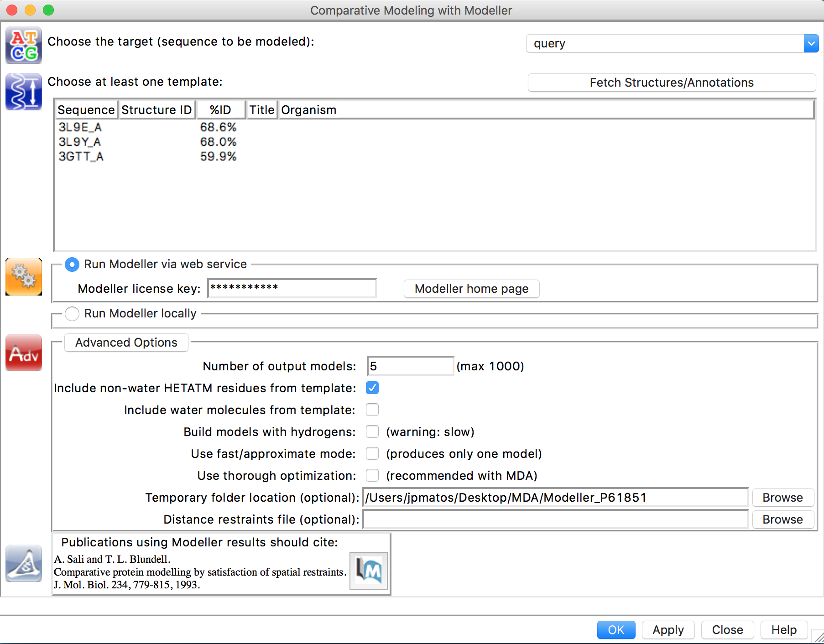Select template 3GTT_A row
This screenshot has height=644, width=824.
[x=434, y=156]
